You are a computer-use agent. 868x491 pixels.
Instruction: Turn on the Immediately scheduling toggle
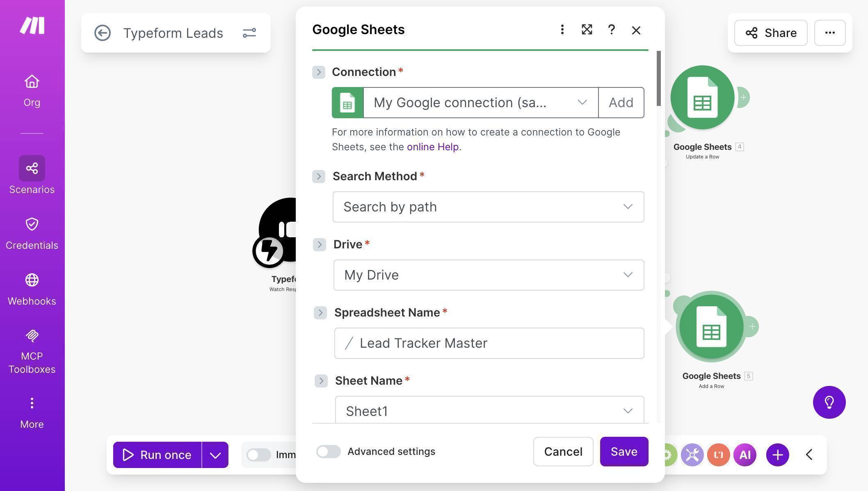point(258,455)
